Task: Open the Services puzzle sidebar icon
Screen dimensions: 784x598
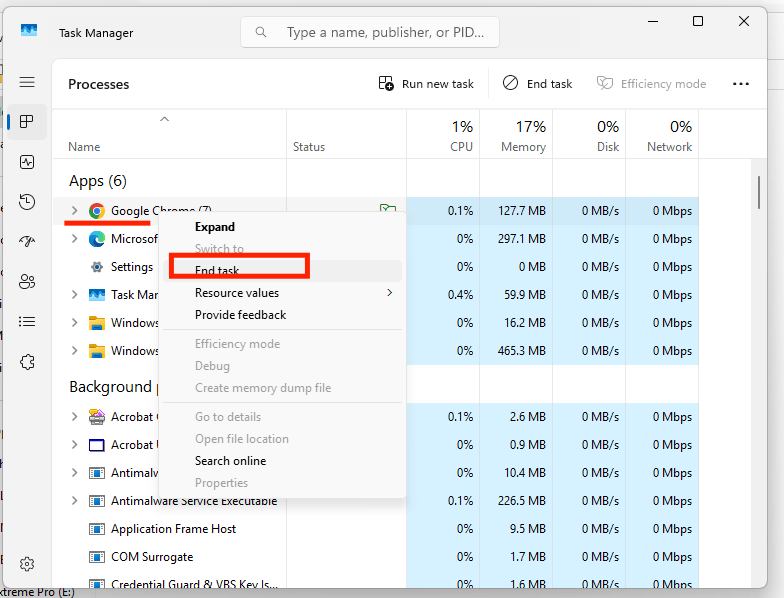Action: (x=27, y=362)
